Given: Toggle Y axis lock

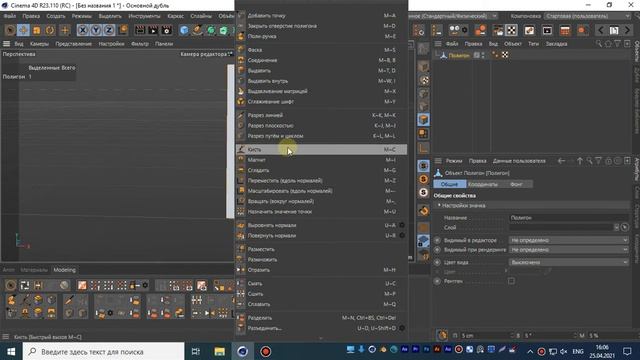Looking at the screenshot, I should coord(96,30).
